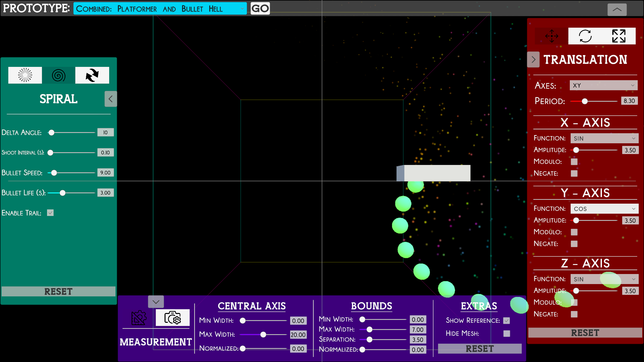The height and width of the screenshot is (362, 644).
Task: Open the Prototype selection dropdown
Action: click(160, 9)
